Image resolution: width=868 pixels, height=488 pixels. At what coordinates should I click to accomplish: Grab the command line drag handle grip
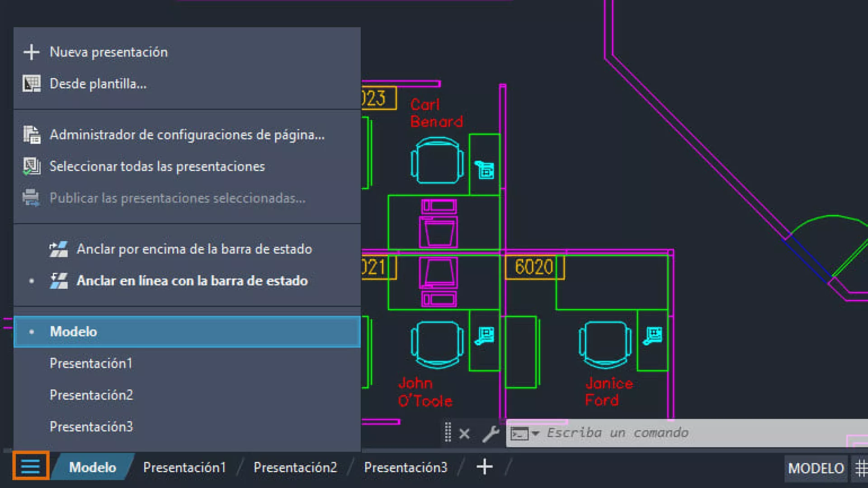click(448, 432)
